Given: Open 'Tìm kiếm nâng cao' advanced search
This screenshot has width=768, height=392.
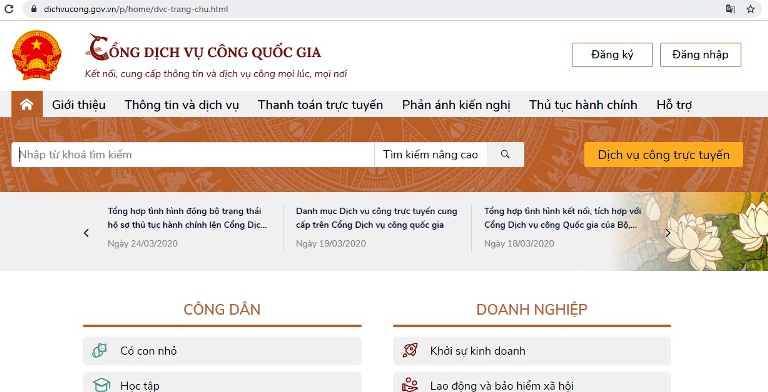Looking at the screenshot, I should (431, 155).
